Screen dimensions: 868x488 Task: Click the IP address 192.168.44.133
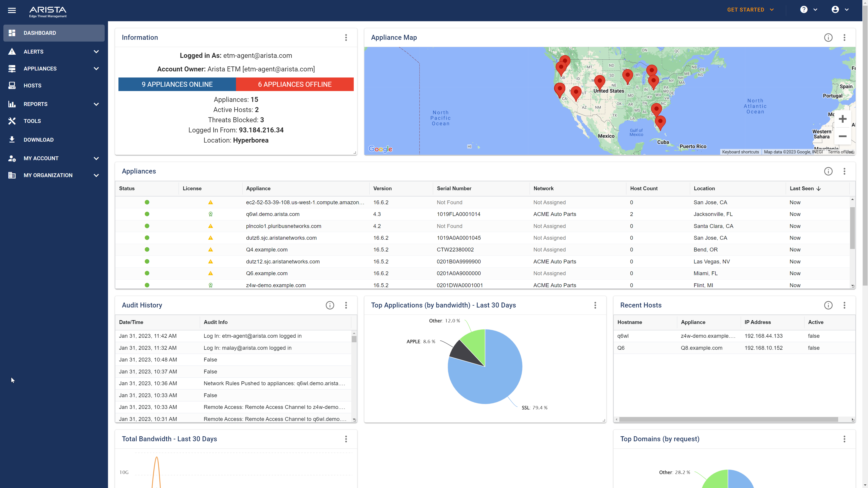tap(764, 336)
